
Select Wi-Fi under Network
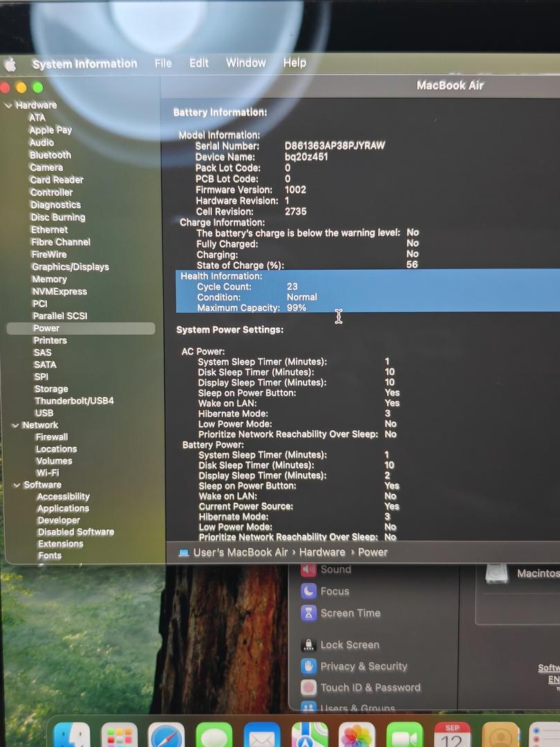point(48,472)
